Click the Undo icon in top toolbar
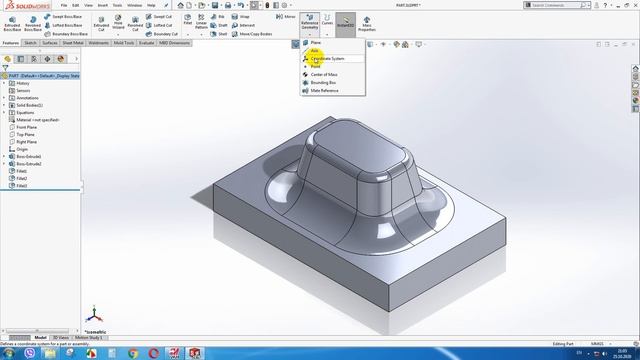The height and width of the screenshot is (360, 640). 240,5
